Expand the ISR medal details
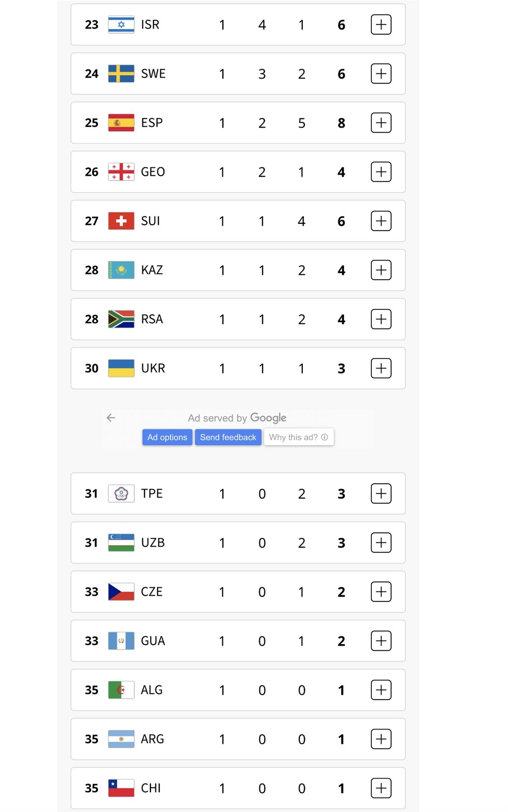This screenshot has height=812, width=508. [x=381, y=24]
